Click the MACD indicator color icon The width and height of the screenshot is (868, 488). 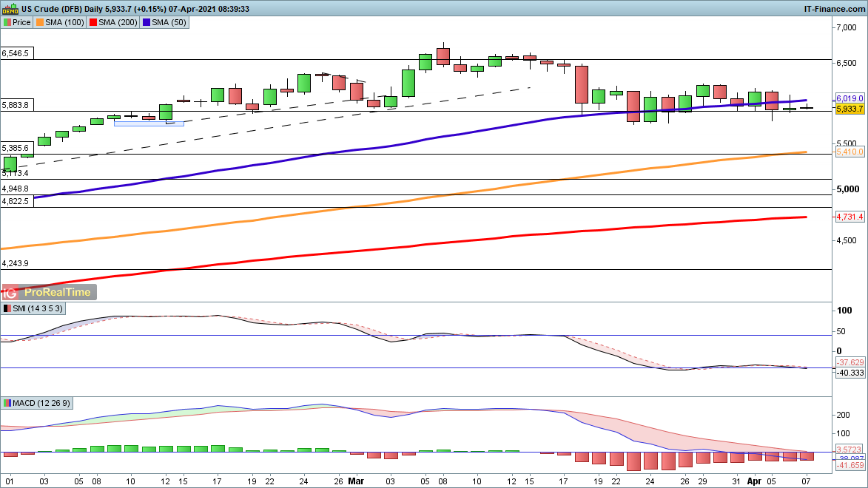tap(7, 403)
